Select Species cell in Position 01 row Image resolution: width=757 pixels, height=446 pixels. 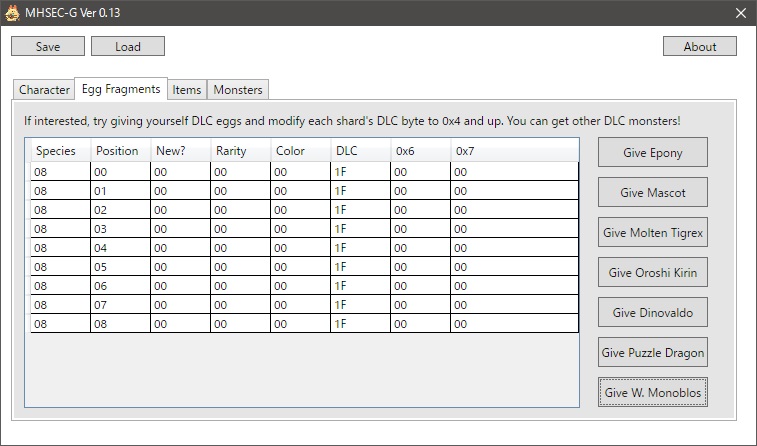coord(60,191)
